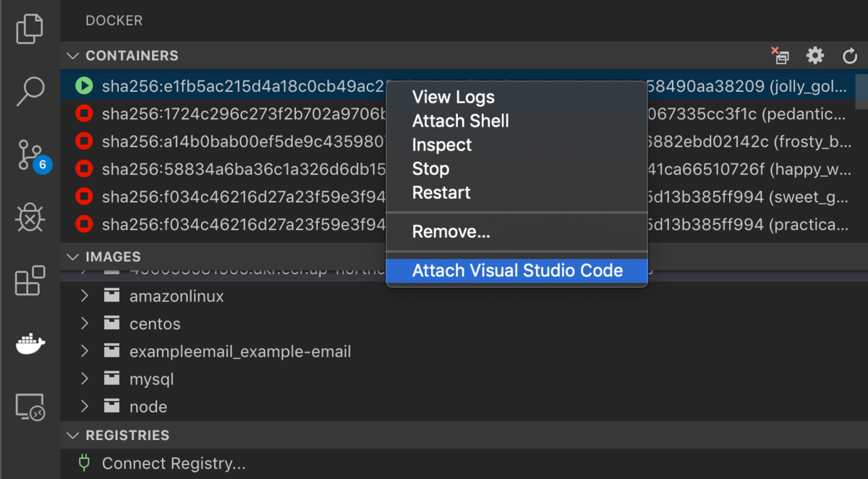This screenshot has height=479, width=868.
Task: Click the node image icon
Action: coord(111,407)
